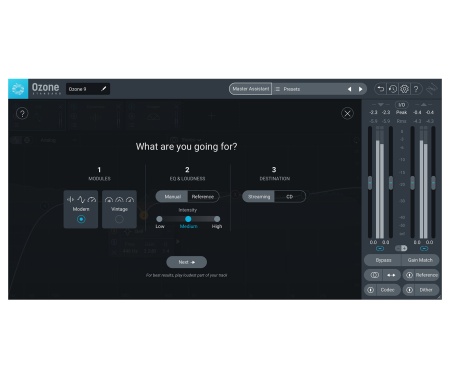
Task: Open the Dither panel
Action: click(426, 290)
